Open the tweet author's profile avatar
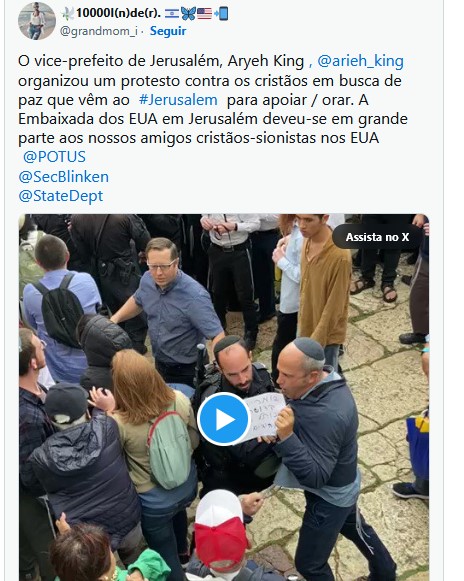Screen dimensions: 464x581 pyautogui.click(x=37, y=21)
